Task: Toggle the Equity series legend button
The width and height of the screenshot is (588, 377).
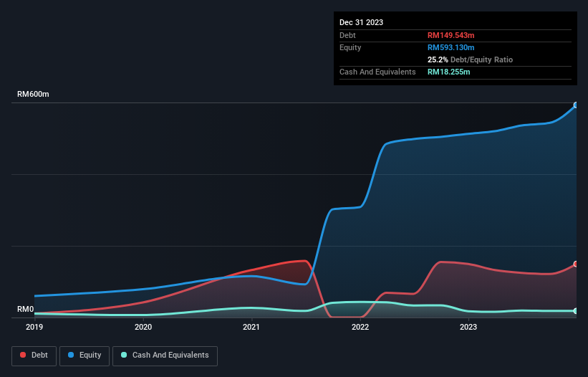Action: pyautogui.click(x=85, y=355)
